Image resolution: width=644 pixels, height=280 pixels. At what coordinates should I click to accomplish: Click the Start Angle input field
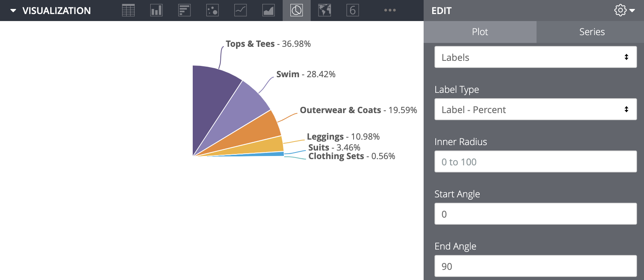tap(535, 214)
